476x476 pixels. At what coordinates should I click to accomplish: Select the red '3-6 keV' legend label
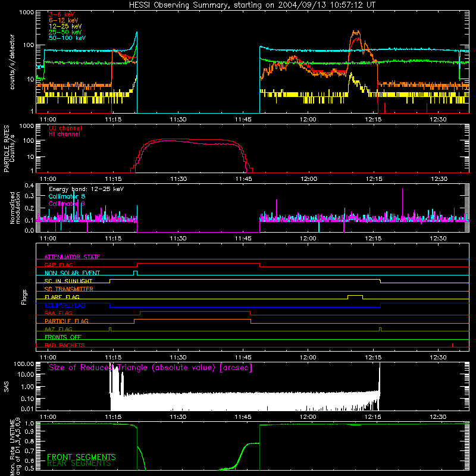pos(62,14)
